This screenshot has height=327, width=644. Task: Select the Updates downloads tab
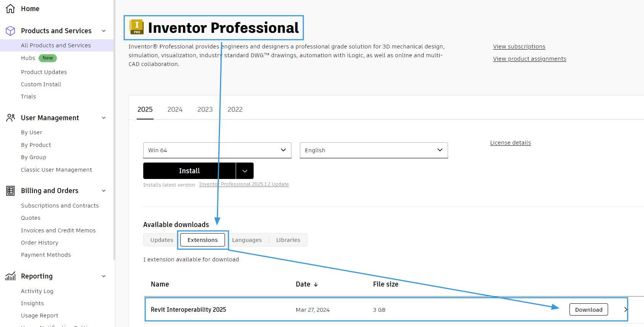click(162, 240)
